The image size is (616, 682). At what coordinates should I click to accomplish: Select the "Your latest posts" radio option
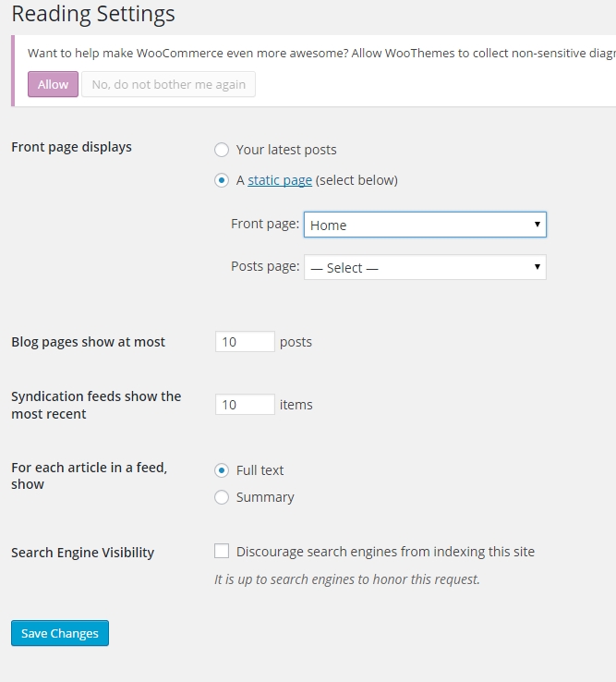222,150
